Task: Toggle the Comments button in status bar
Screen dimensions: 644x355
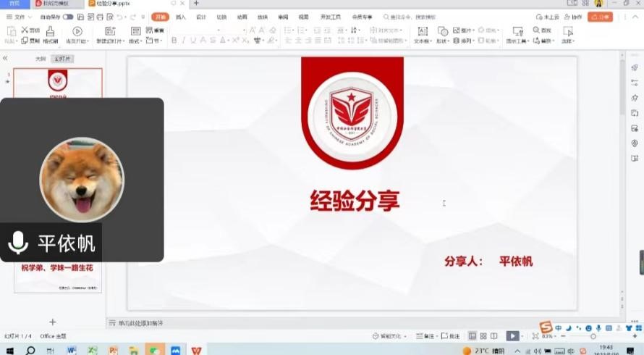Action: pyautogui.click(x=450, y=336)
